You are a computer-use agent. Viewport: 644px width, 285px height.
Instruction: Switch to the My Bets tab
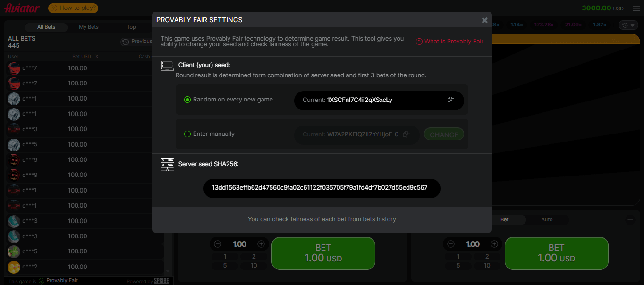tap(89, 27)
